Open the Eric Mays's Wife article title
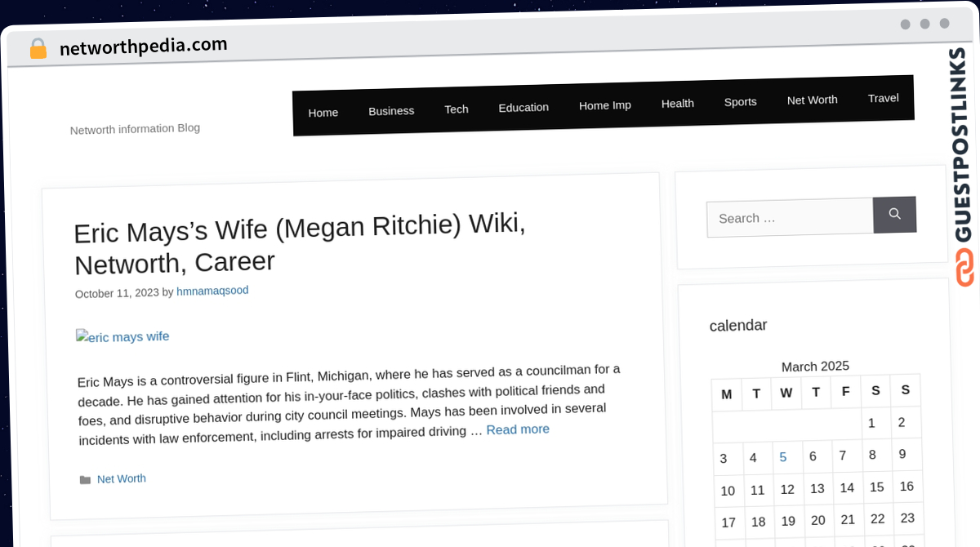Image resolution: width=980 pixels, height=547 pixels. point(300,242)
